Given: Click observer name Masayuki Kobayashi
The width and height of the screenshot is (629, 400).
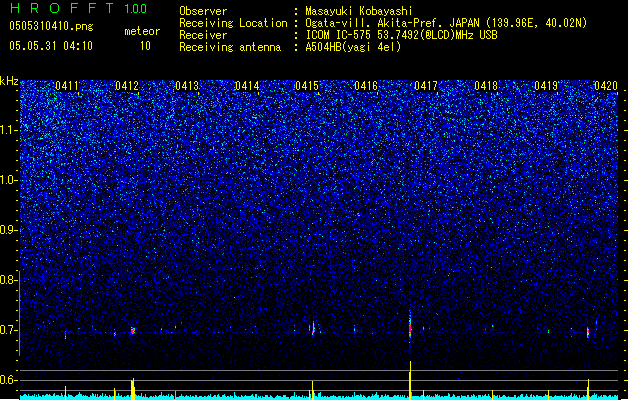Looking at the screenshot, I should [359, 11].
